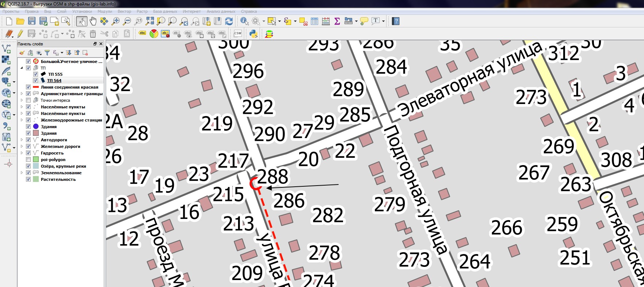This screenshot has width=644, height=287.
Task: Click the Add Raster Layer icon
Action: pyautogui.click(x=7, y=60)
